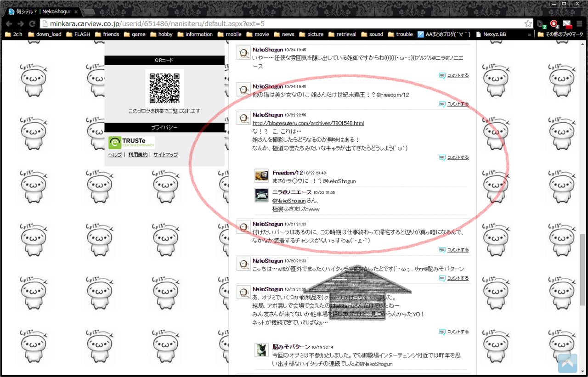Screen dimensions: 588x377
Task: Open the その他のブックマーク folder
Action: [560, 34]
